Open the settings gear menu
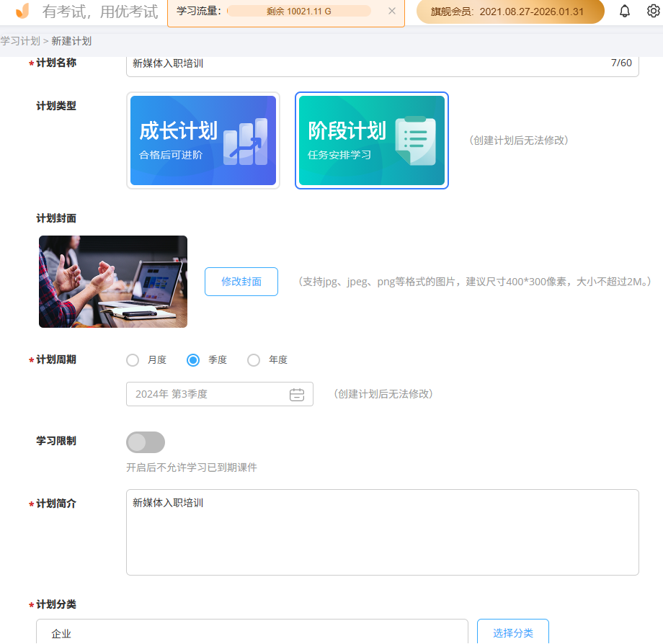The height and width of the screenshot is (644, 663). 652,11
